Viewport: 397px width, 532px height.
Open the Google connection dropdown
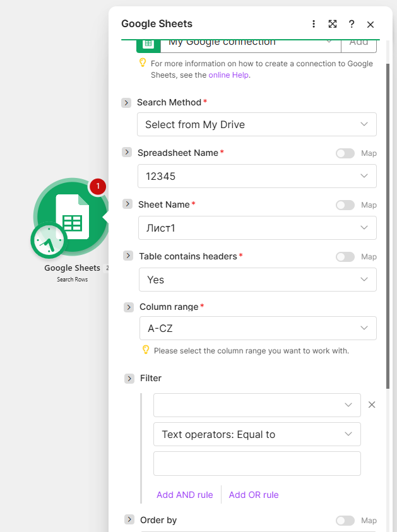click(x=251, y=46)
